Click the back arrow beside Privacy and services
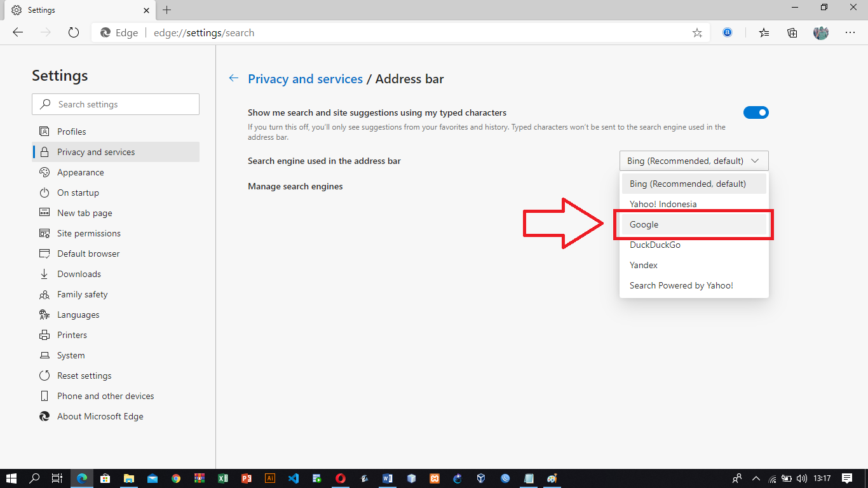Image resolution: width=868 pixels, height=488 pixels. click(x=234, y=78)
